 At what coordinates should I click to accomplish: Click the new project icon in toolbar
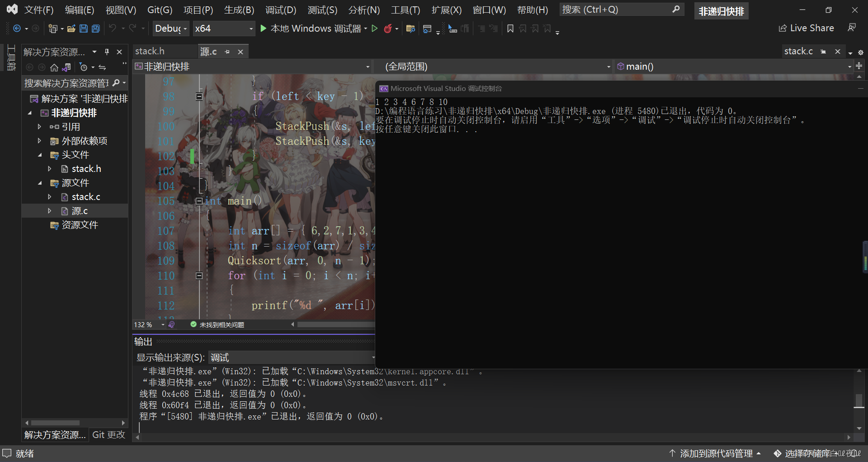click(52, 29)
